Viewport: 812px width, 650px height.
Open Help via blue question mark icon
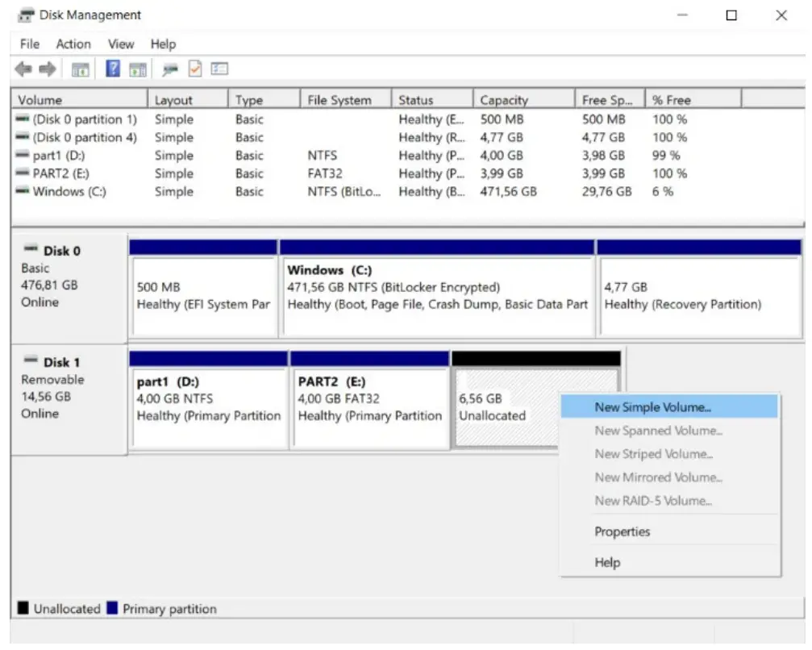(114, 69)
